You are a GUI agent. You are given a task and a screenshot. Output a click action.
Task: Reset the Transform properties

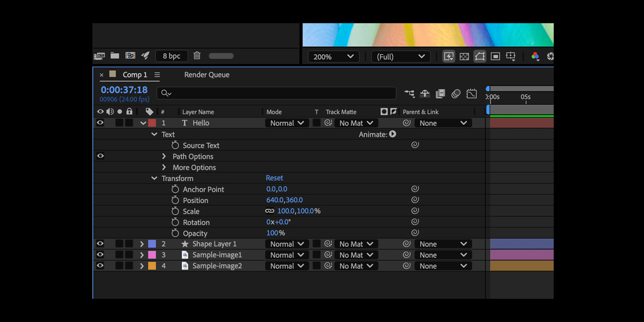[274, 178]
